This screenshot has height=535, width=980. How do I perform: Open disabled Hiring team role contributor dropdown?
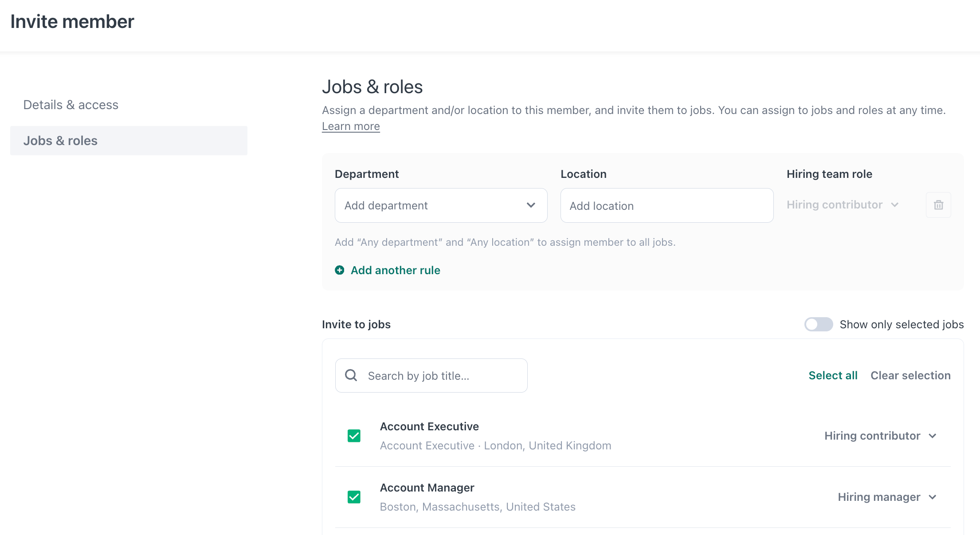842,205
